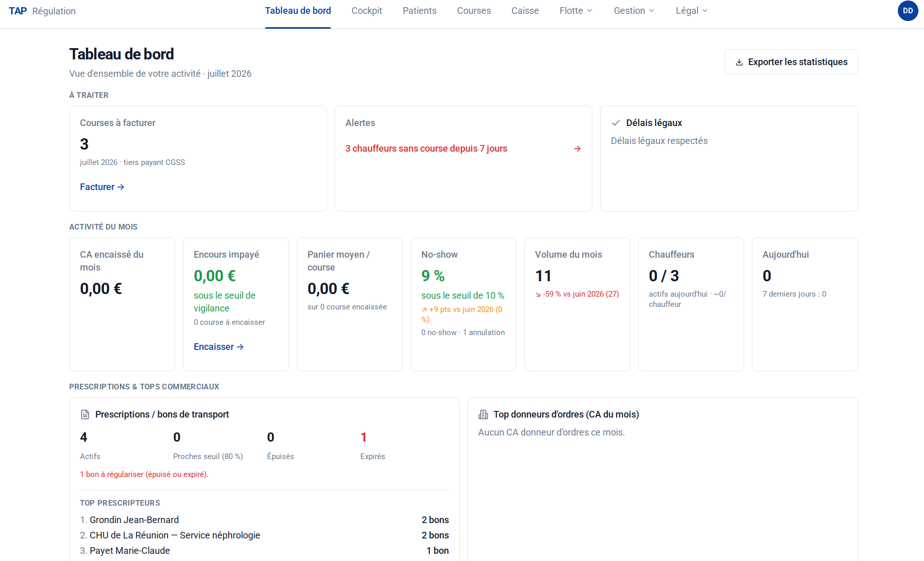This screenshot has width=924, height=561.
Task: Open the DD user avatar menu
Action: (x=908, y=11)
